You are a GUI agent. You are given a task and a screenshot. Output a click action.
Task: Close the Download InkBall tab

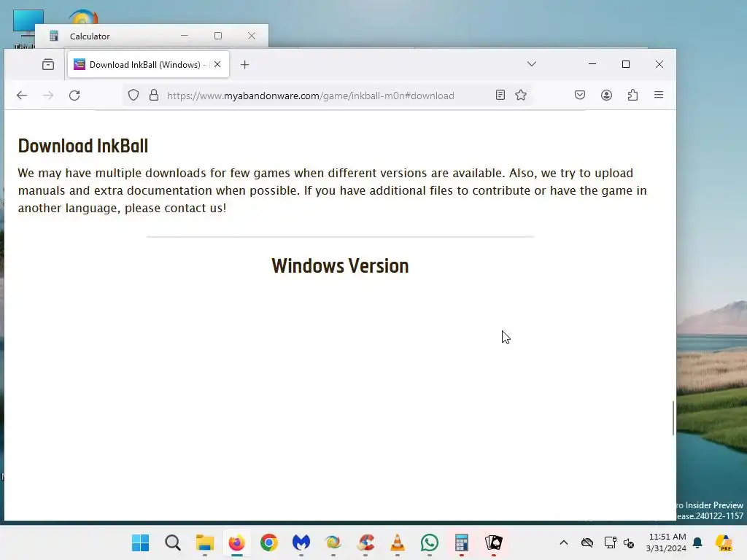coord(217,64)
